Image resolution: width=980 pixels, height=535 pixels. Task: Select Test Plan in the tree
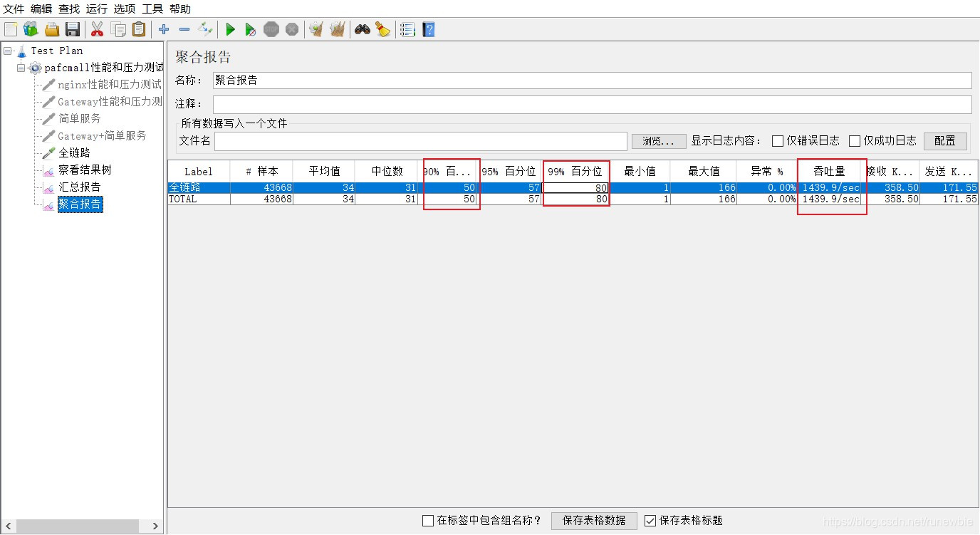coord(57,51)
